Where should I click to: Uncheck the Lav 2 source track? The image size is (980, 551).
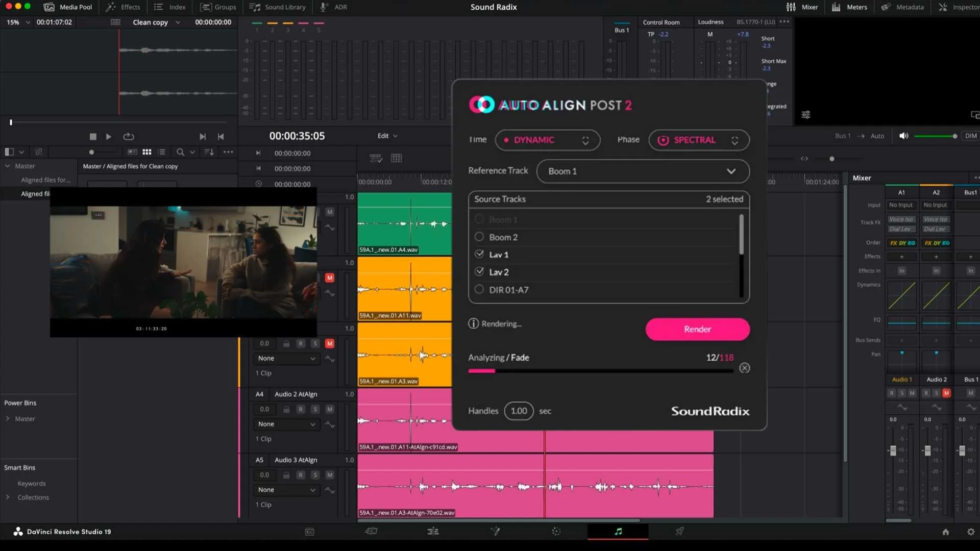[x=479, y=271]
